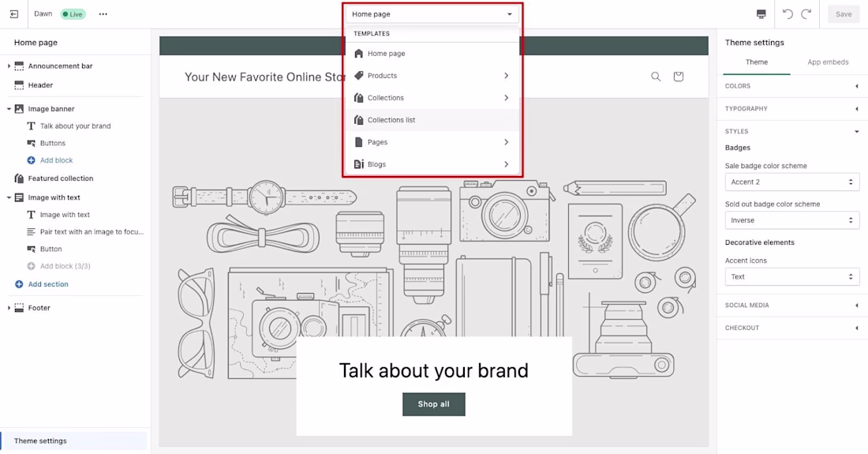This screenshot has height=454, width=868.
Task: Select Collections list template
Action: point(432,119)
